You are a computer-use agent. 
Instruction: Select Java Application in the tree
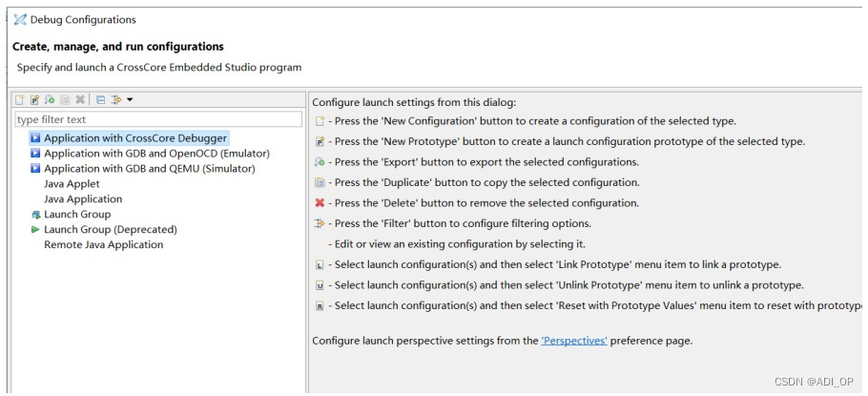[x=83, y=198]
